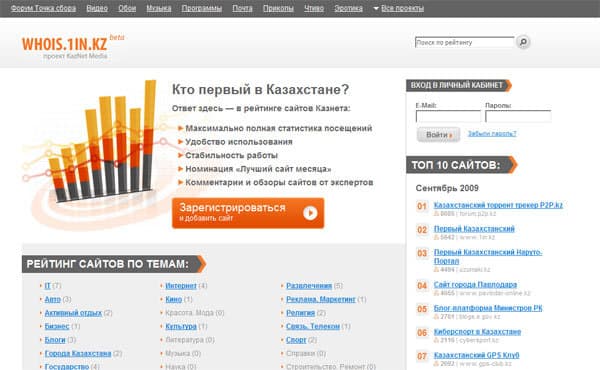
Task: Click the rank badge 05
Action: click(422, 309)
